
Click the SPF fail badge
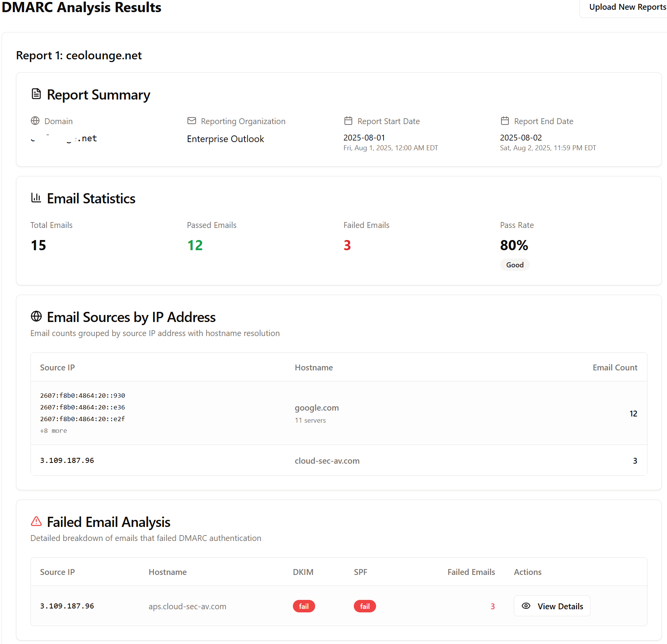(365, 606)
